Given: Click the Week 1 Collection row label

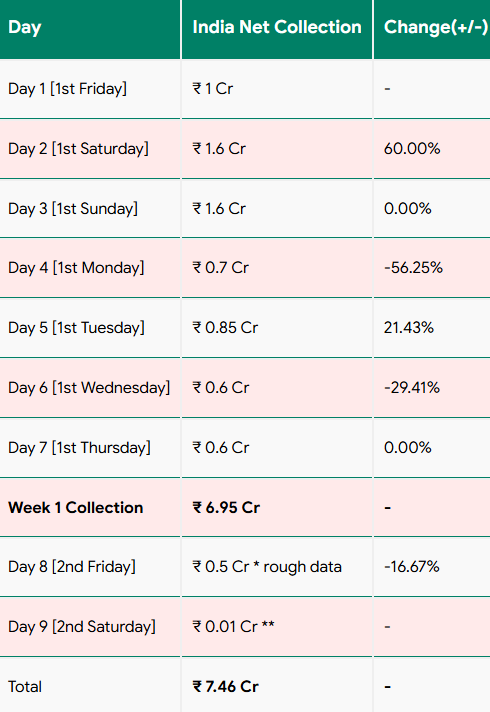Looking at the screenshot, I should [75, 507].
